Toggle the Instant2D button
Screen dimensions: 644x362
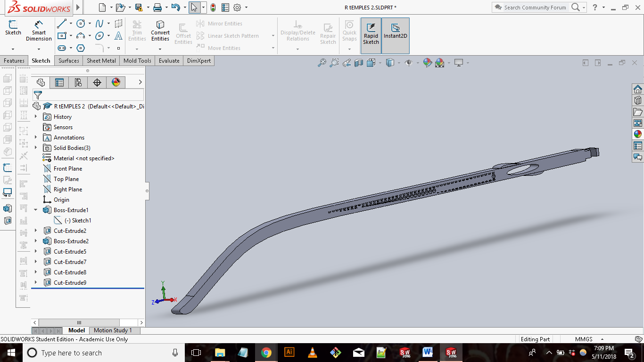point(396,36)
